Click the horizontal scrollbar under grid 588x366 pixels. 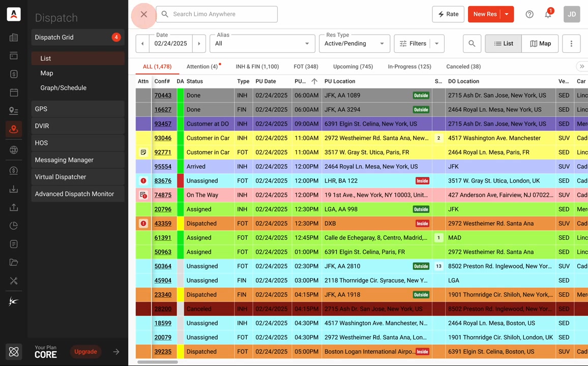(158, 362)
